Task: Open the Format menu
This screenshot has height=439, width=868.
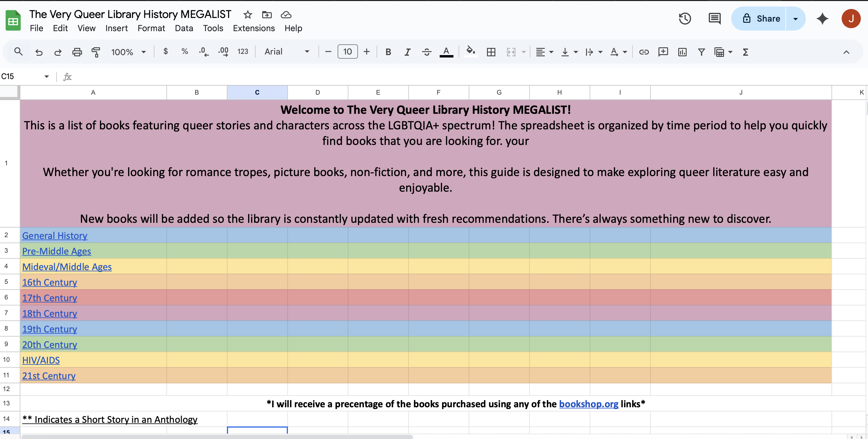Action: pos(151,28)
